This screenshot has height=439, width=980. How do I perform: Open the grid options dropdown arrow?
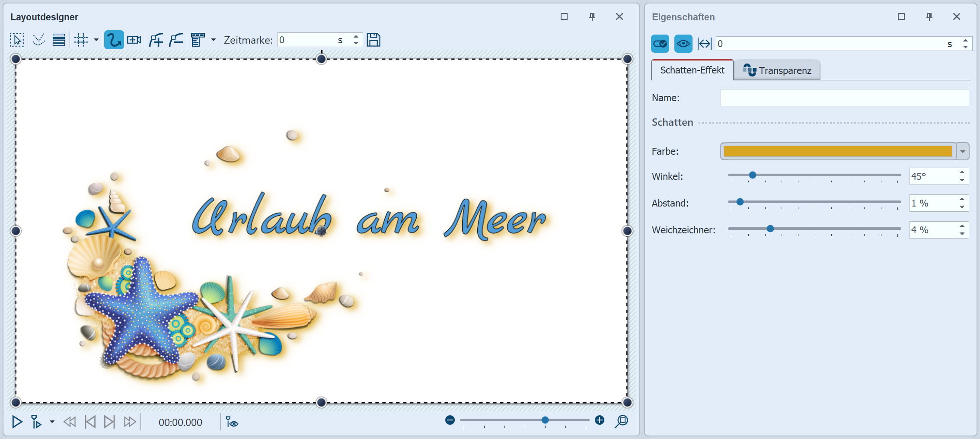click(x=96, y=40)
